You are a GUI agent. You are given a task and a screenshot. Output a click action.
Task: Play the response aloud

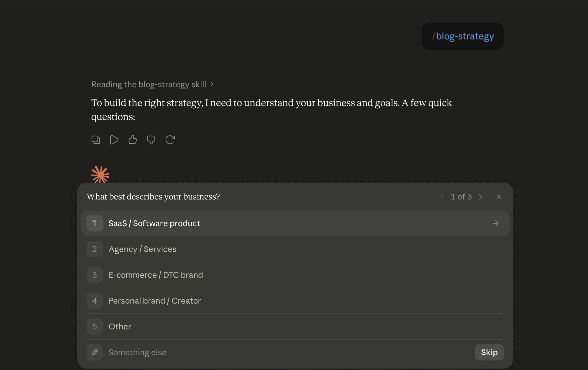click(x=114, y=140)
